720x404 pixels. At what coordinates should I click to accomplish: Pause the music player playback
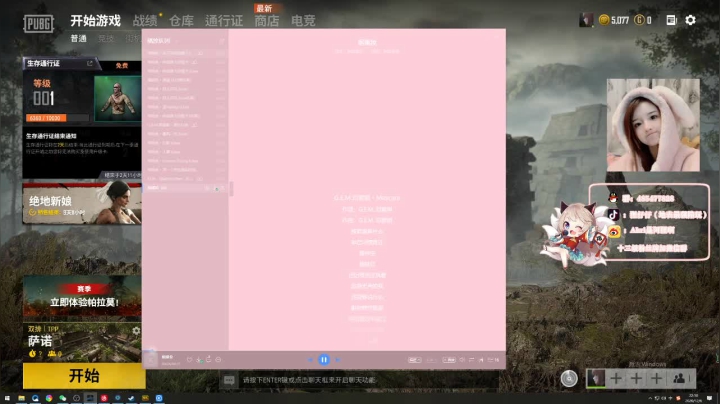click(324, 360)
